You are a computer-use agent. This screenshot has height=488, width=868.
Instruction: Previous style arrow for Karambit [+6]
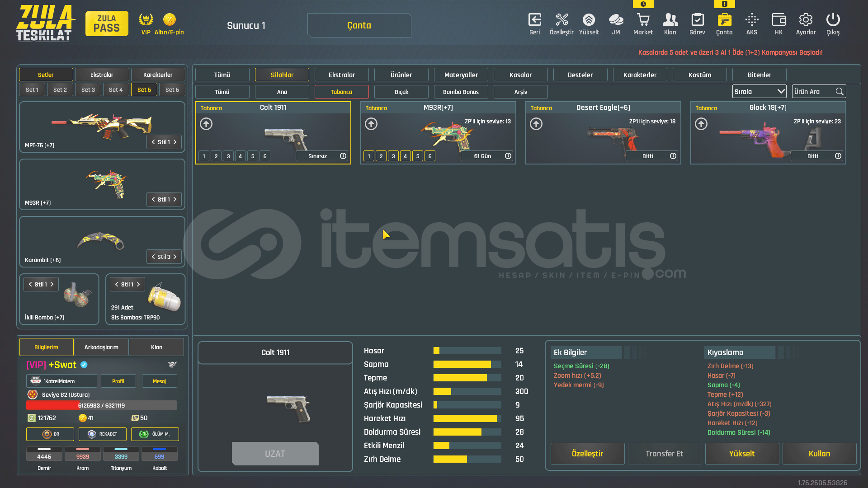click(153, 257)
